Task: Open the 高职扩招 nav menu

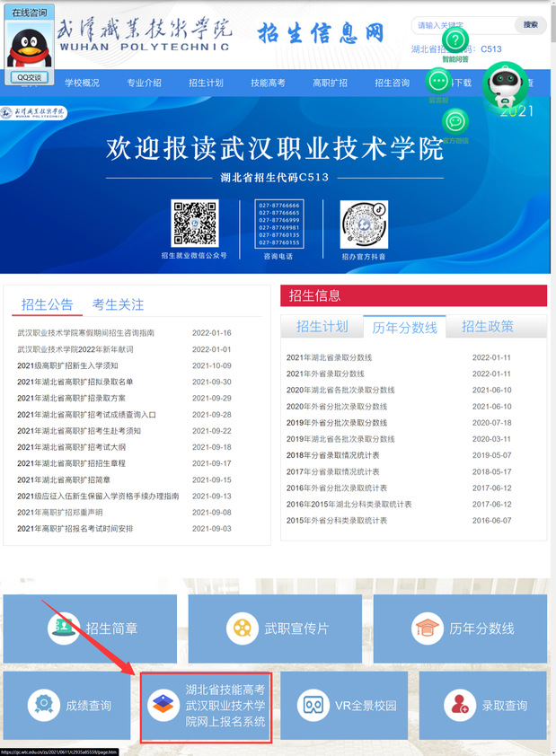Action: [x=331, y=83]
